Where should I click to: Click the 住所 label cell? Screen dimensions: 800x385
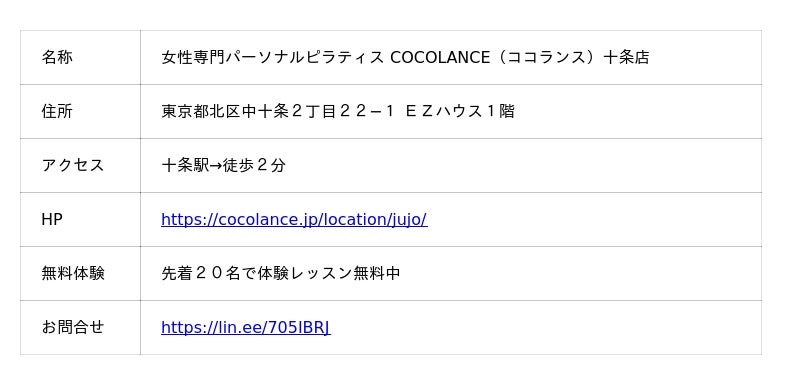pyautogui.click(x=80, y=111)
